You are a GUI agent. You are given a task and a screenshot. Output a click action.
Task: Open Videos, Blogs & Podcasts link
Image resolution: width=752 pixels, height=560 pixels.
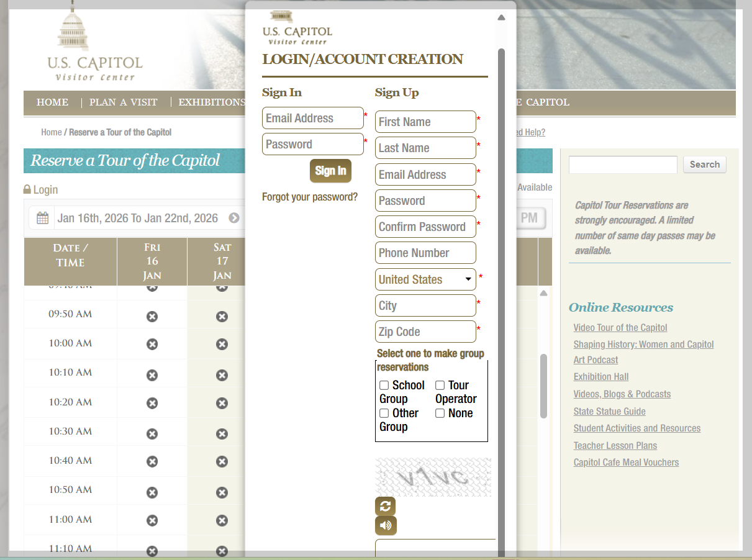[622, 394]
